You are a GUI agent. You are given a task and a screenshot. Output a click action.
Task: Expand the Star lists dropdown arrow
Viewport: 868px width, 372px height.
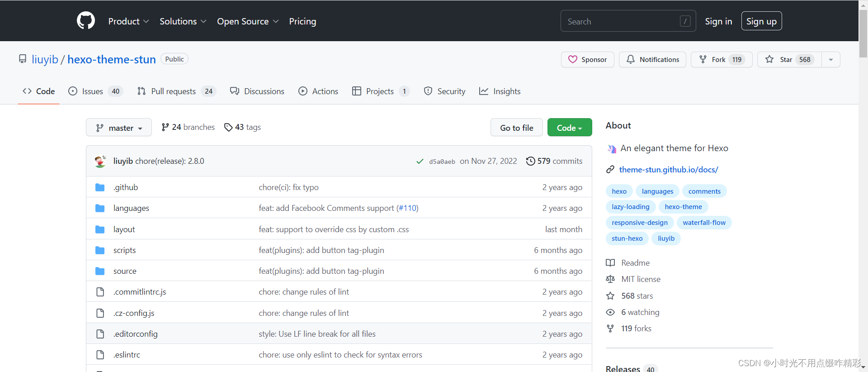click(x=831, y=60)
